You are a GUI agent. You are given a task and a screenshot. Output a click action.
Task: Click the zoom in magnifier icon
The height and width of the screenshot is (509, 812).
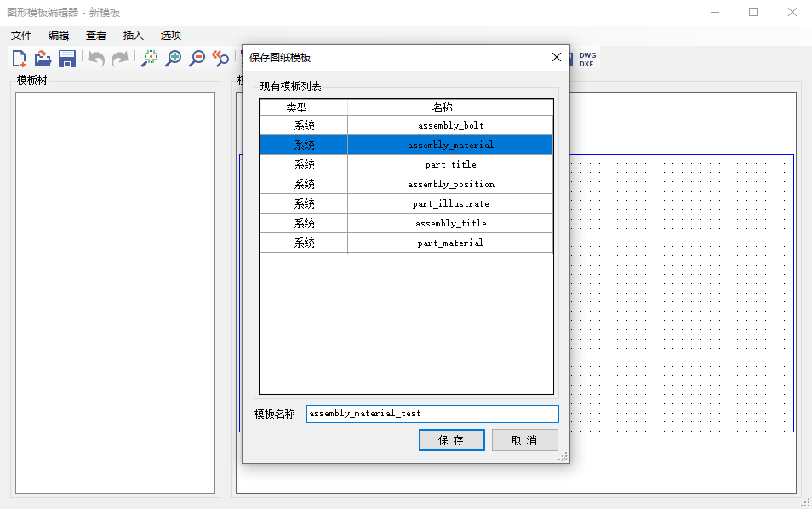click(174, 58)
